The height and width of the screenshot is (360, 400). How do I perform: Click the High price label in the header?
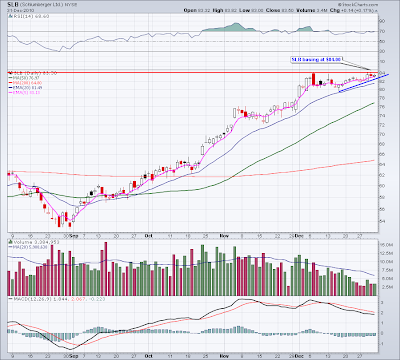click(218, 10)
